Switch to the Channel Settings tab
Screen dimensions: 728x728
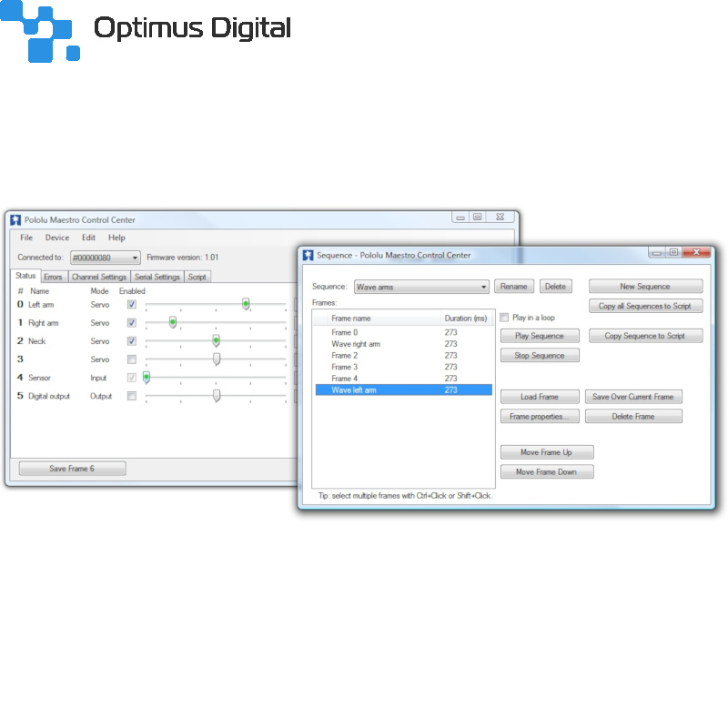[99, 278]
